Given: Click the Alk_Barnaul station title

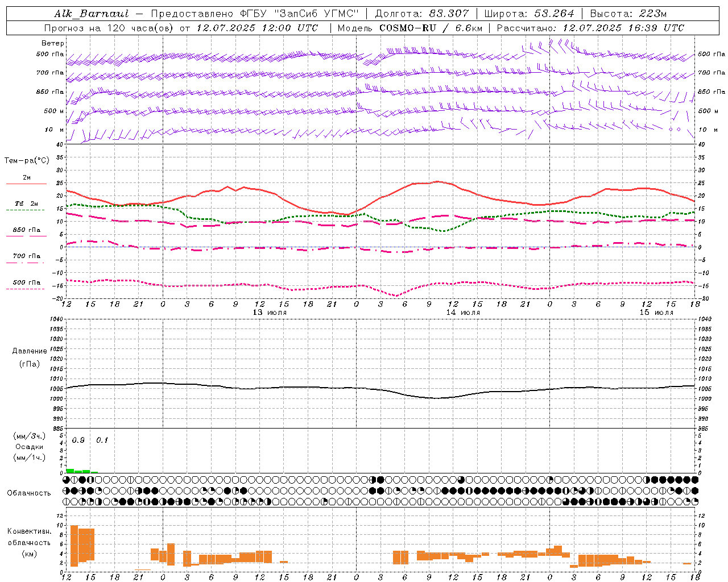Looking at the screenshot, I should point(92,14).
